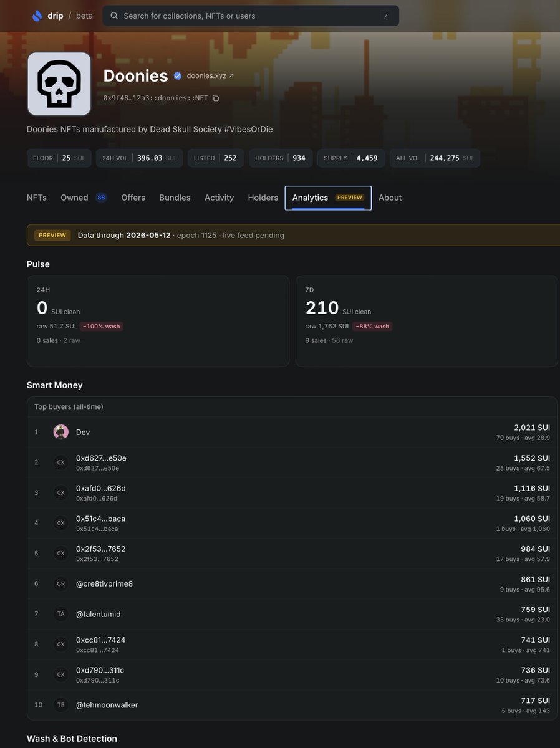This screenshot has width=560, height=748.
Task: Switch to the Holders tab
Action: 263,198
